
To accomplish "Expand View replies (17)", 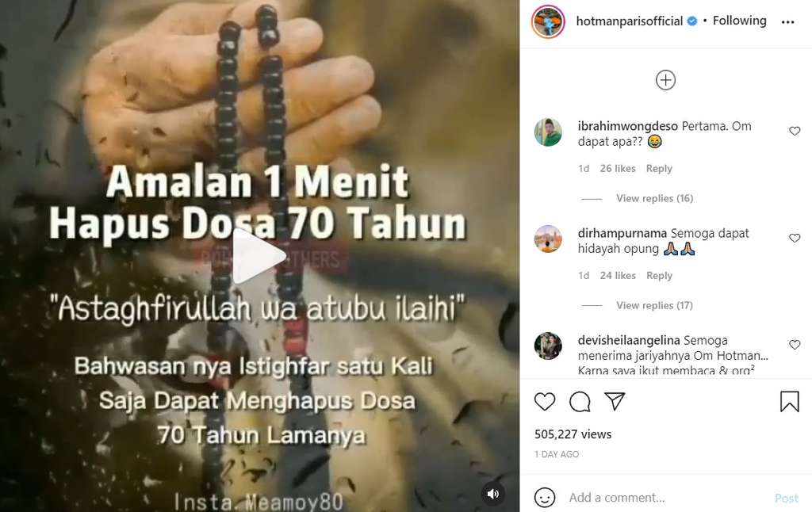I will click(x=654, y=305).
